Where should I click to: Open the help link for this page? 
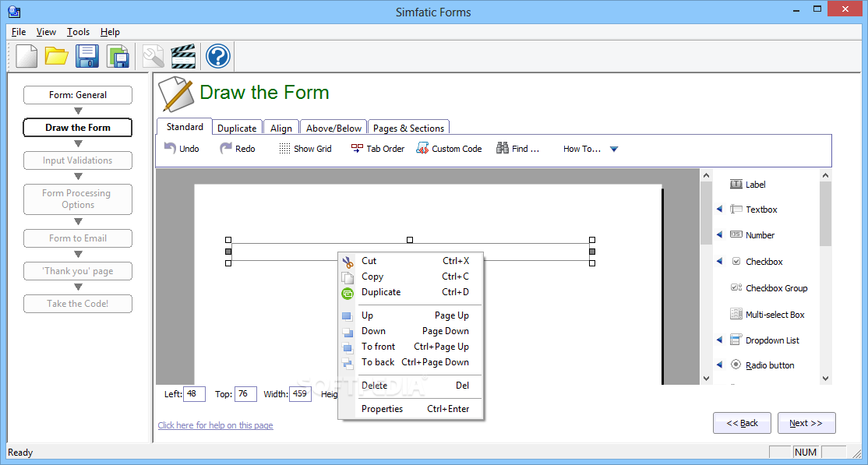(215, 425)
